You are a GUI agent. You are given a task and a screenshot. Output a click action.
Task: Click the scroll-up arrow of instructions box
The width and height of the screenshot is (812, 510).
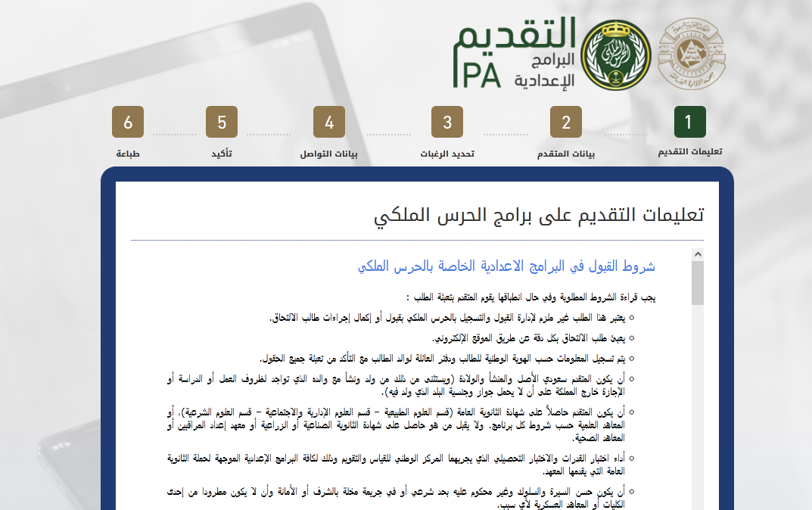tap(698, 254)
